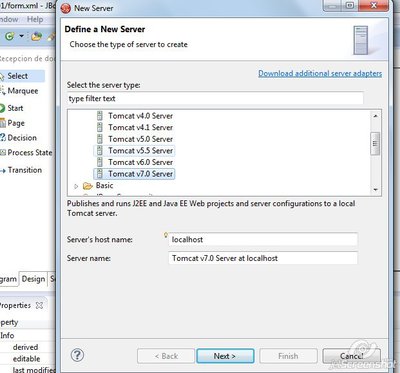Open Download additional server adapters link
Viewport: 400px width, 373px height.
click(320, 73)
